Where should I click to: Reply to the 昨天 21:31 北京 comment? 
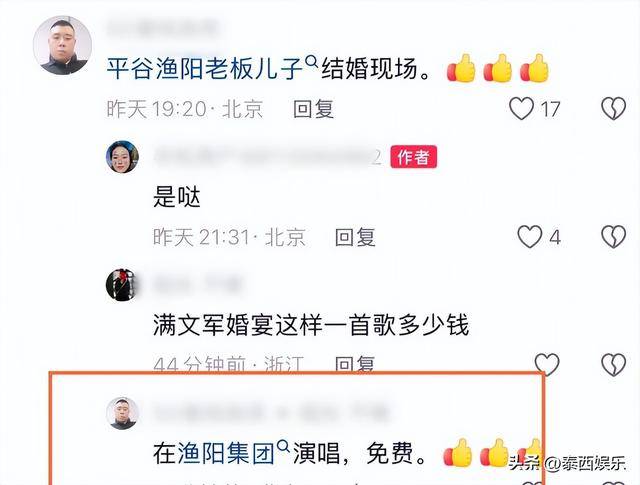click(x=355, y=237)
